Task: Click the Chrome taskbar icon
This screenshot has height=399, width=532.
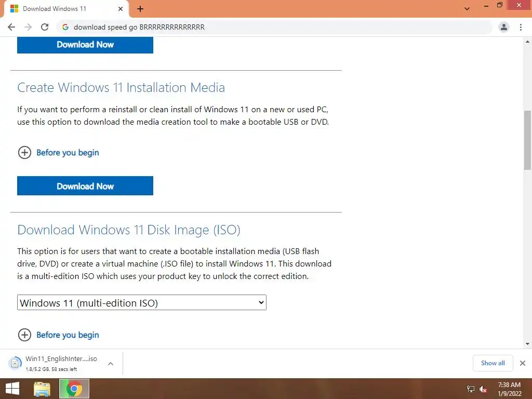Action: pyautogui.click(x=74, y=389)
